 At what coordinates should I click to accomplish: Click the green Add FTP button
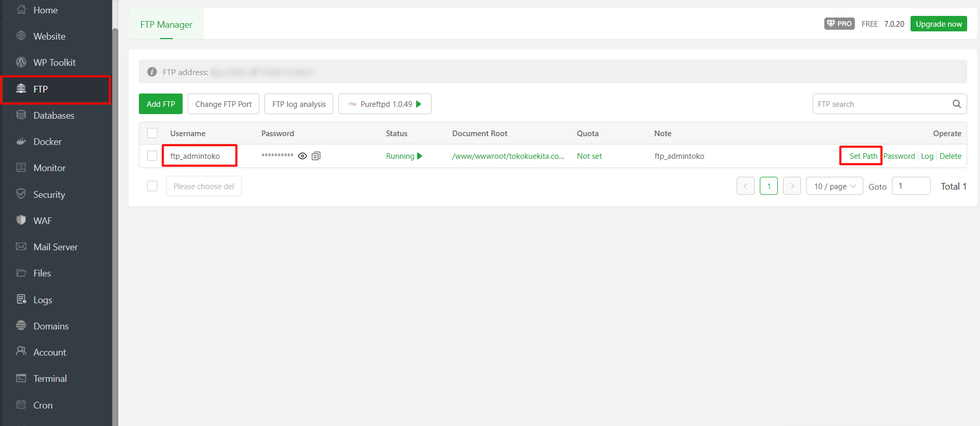point(161,104)
